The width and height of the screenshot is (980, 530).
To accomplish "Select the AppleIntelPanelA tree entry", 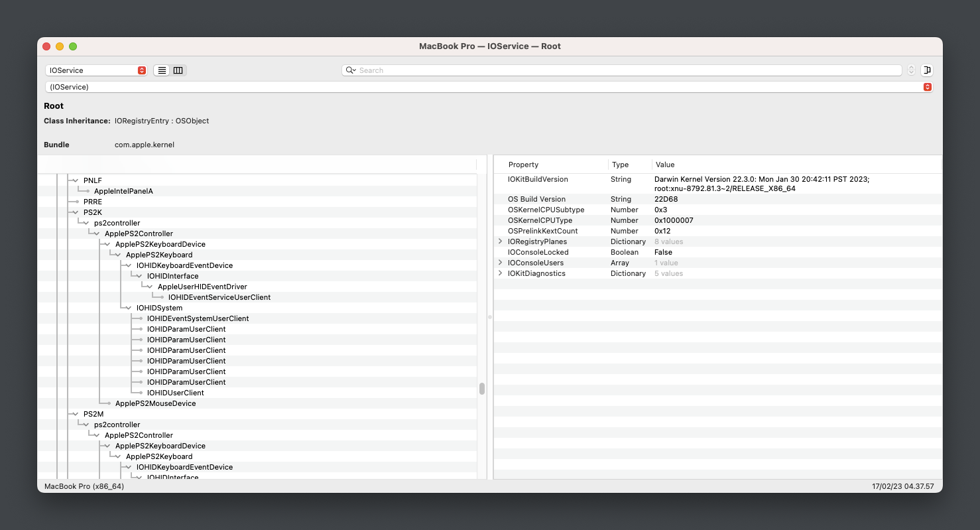I will pyautogui.click(x=123, y=191).
